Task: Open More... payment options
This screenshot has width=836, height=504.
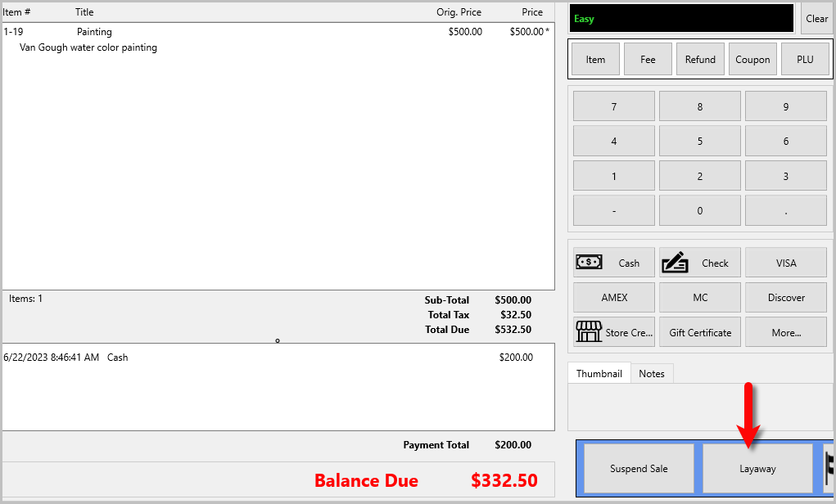Action: point(786,332)
